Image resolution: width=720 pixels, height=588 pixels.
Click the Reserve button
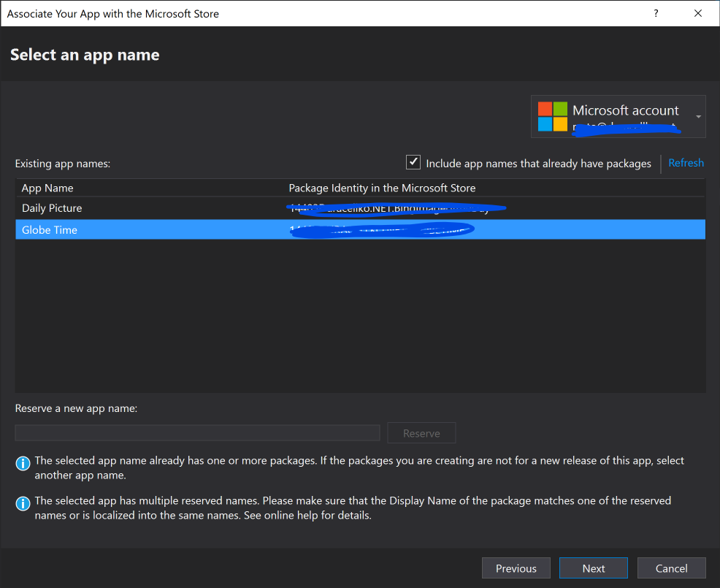coord(421,432)
